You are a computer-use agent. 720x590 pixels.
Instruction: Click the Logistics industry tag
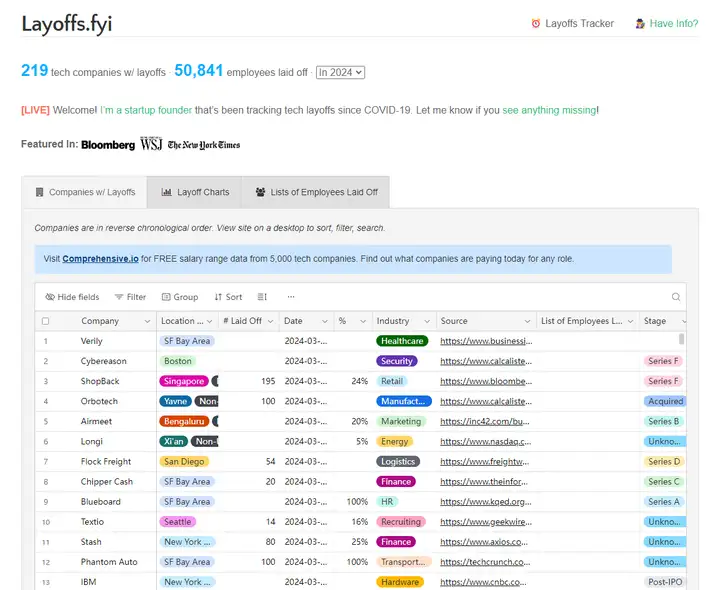[398, 462]
